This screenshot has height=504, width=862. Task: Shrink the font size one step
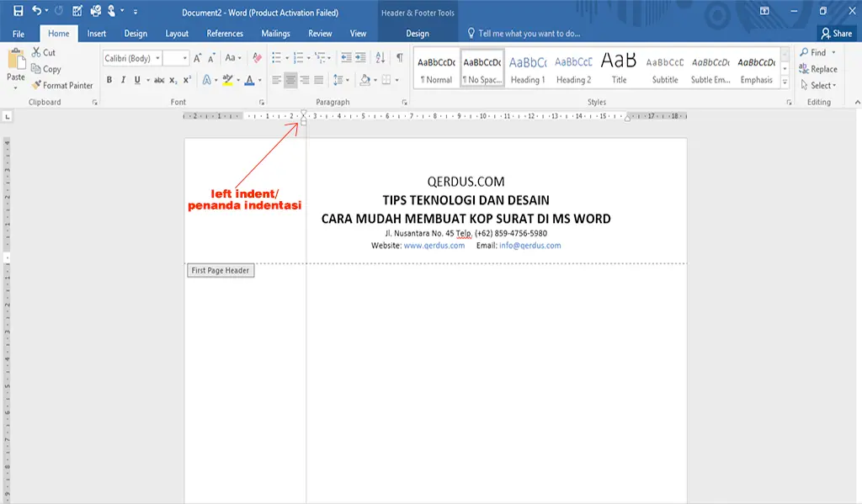click(x=211, y=58)
